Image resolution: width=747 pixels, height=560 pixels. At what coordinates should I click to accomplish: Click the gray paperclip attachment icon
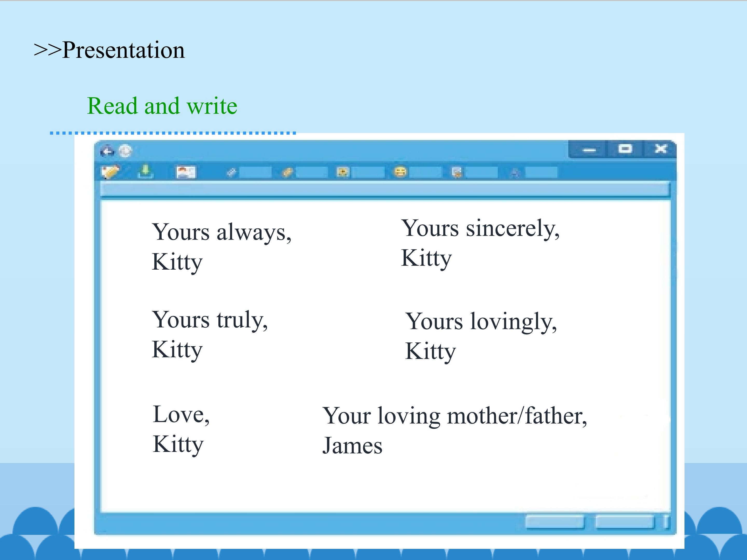pos(231,172)
